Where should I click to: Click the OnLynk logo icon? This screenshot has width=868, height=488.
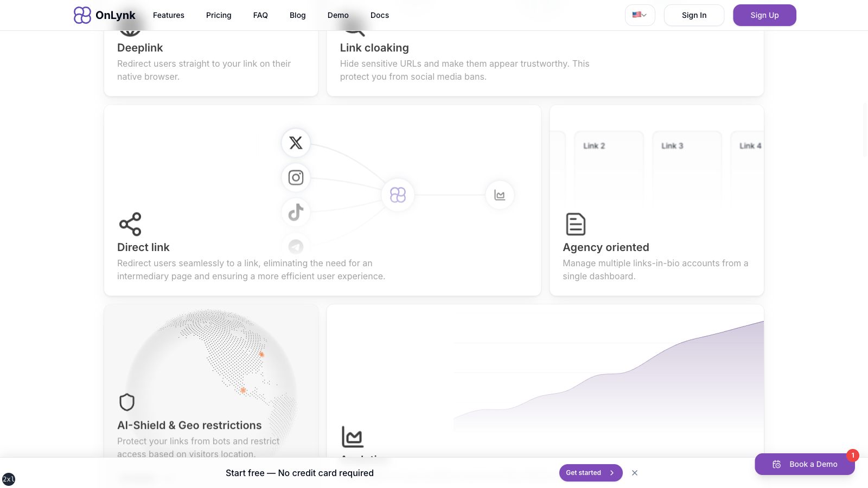click(x=82, y=15)
